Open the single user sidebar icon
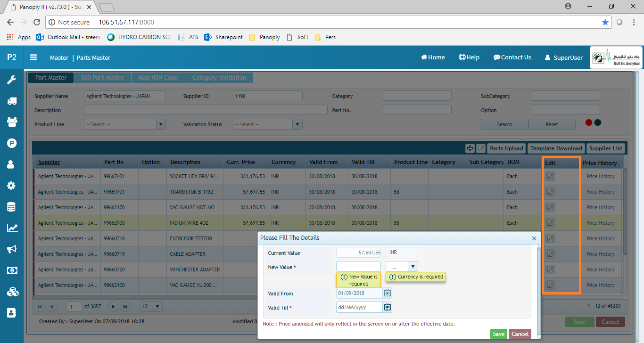 click(x=12, y=164)
